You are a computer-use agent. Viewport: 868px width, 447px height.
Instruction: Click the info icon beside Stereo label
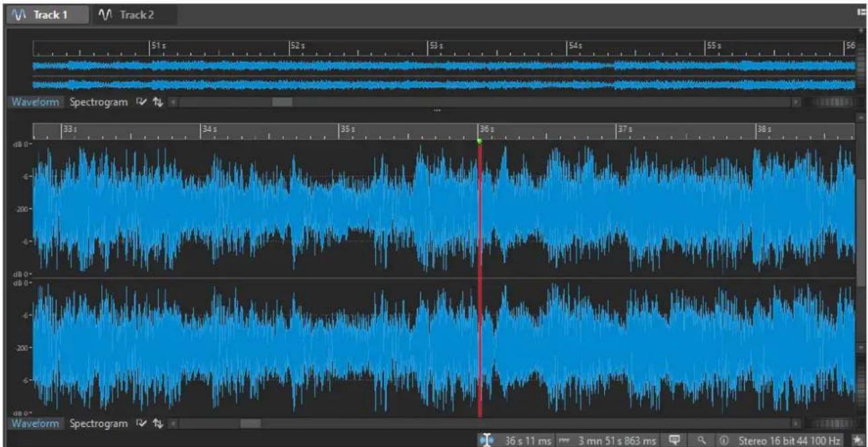coord(725,441)
